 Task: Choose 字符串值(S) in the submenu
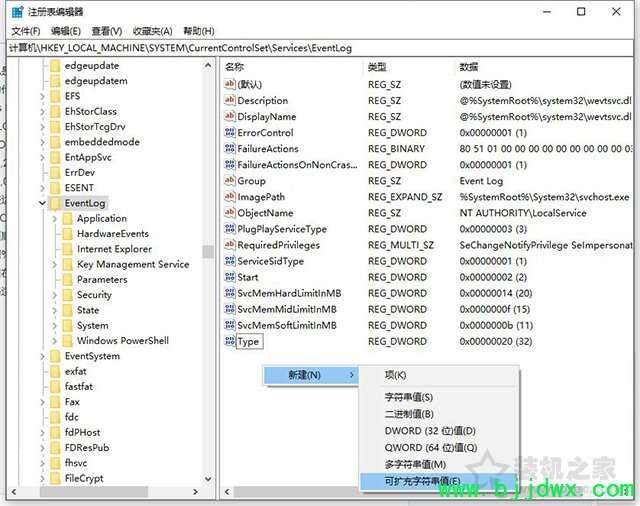[x=439, y=397]
